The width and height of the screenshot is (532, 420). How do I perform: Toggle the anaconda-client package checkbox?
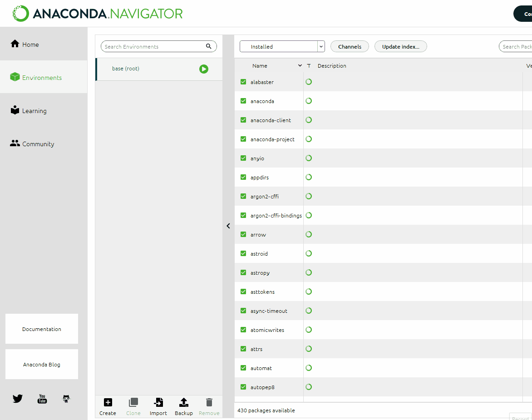point(243,120)
